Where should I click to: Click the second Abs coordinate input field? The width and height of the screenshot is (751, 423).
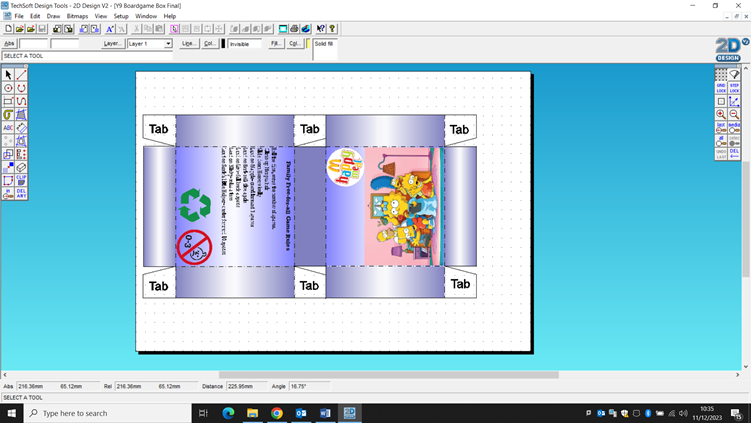[x=64, y=44]
